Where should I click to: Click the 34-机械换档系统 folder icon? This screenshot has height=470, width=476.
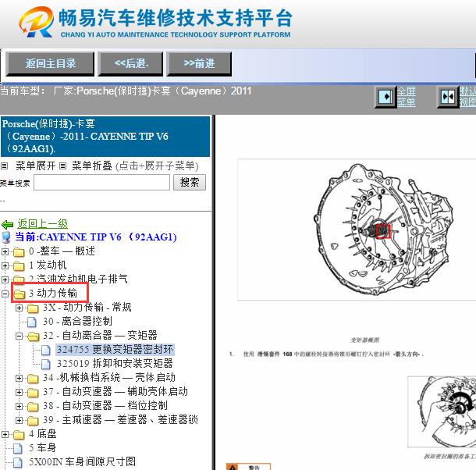click(x=33, y=378)
